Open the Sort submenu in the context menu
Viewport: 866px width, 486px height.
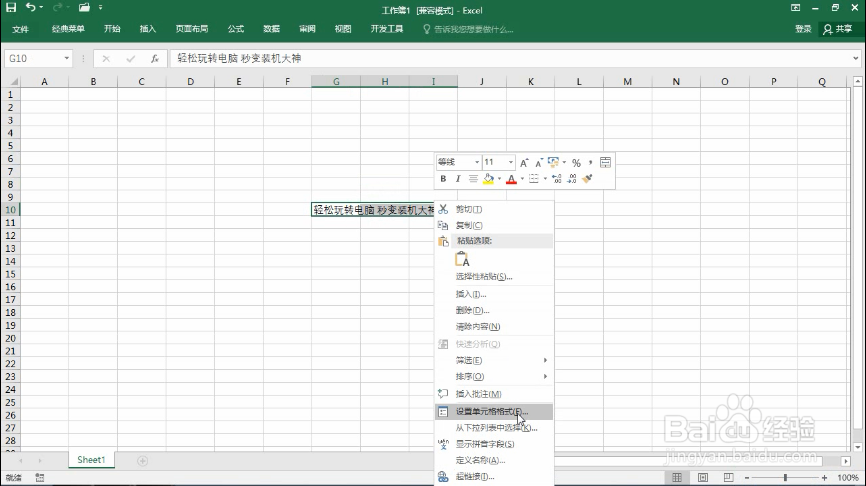pos(494,377)
